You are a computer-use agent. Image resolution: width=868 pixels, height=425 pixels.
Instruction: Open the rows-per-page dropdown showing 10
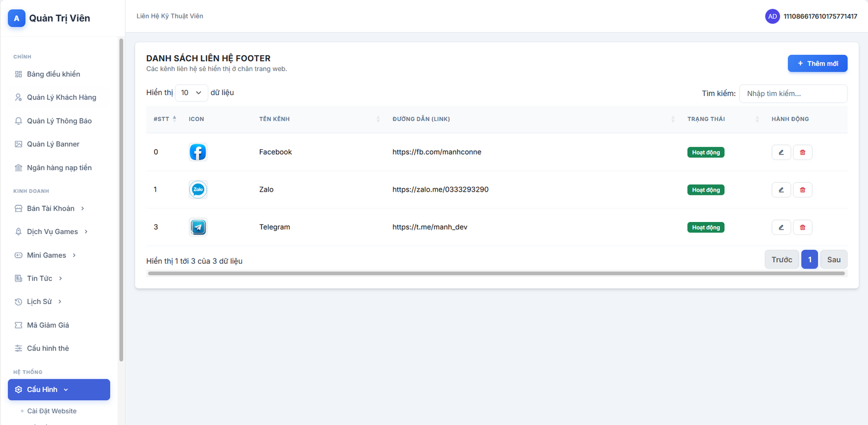[x=191, y=93]
